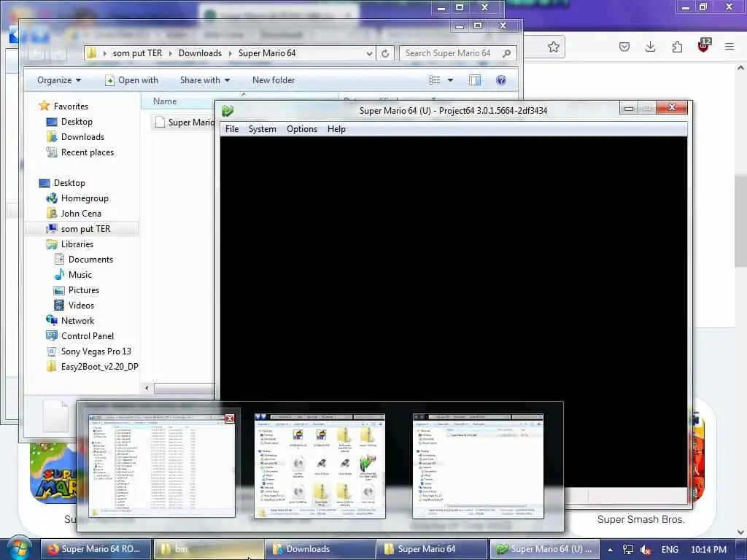The image size is (747, 560).
Task: Open the clock showing 10:14 PM
Action: [709, 550]
